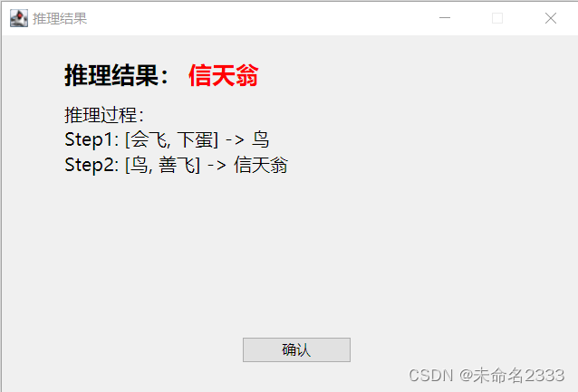578x392 pixels.
Task: Click the Java app icon in title bar
Action: (19, 18)
